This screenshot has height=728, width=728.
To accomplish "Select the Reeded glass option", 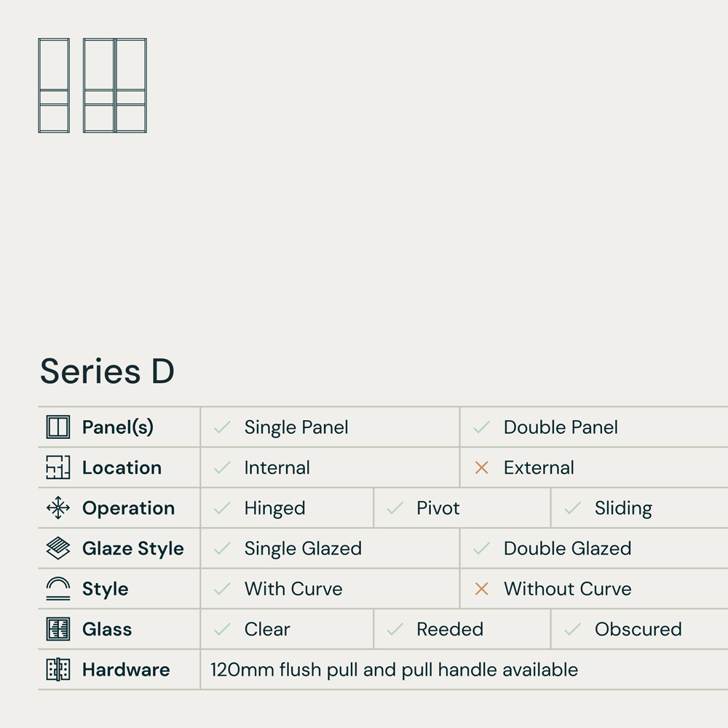I will [x=450, y=629].
